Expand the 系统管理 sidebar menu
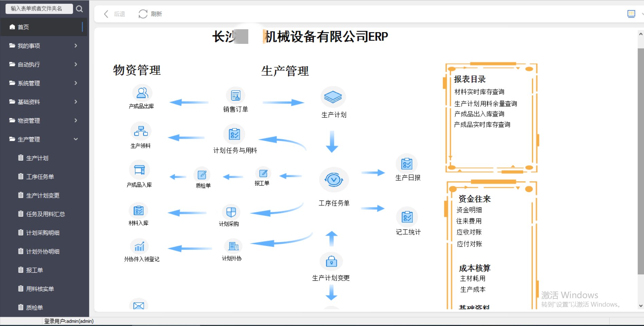The image size is (644, 326). tap(43, 83)
